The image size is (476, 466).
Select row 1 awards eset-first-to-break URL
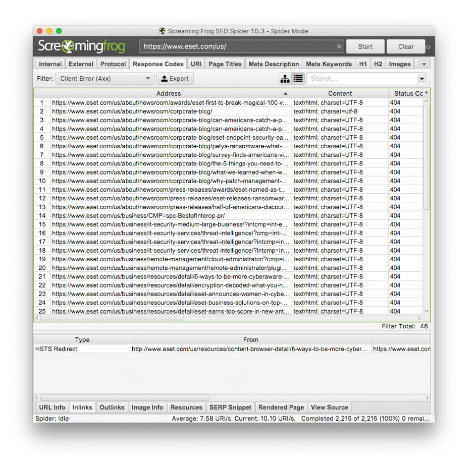[x=170, y=102]
